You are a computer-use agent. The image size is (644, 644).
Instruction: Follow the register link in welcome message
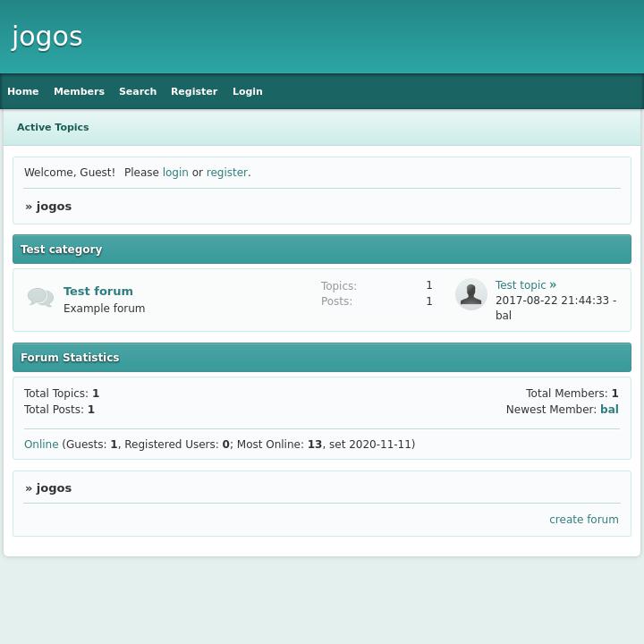coord(227,173)
